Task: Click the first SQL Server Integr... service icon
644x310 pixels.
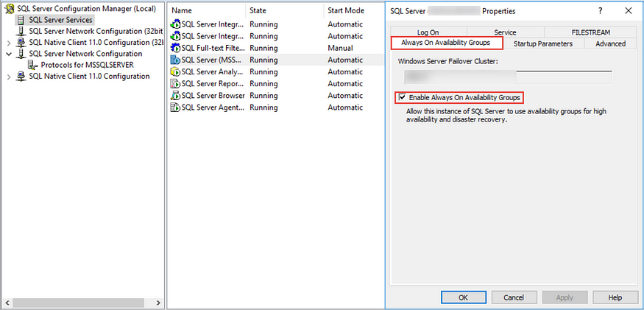Action: tap(175, 24)
